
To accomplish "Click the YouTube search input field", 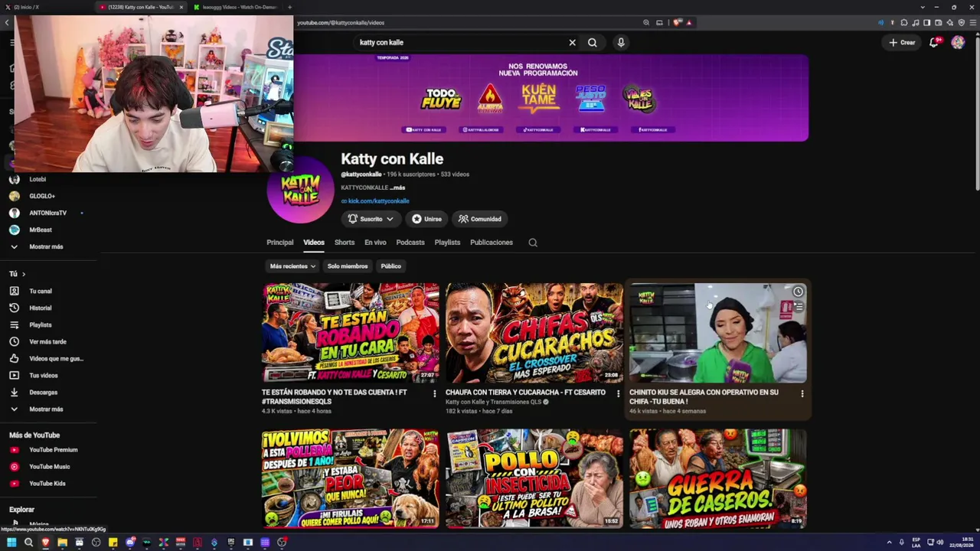I will pos(459,43).
